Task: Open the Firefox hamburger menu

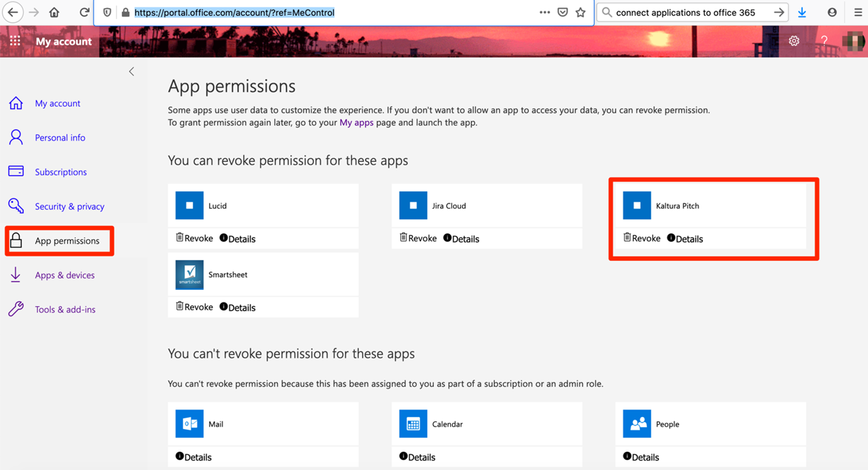Action: click(857, 13)
